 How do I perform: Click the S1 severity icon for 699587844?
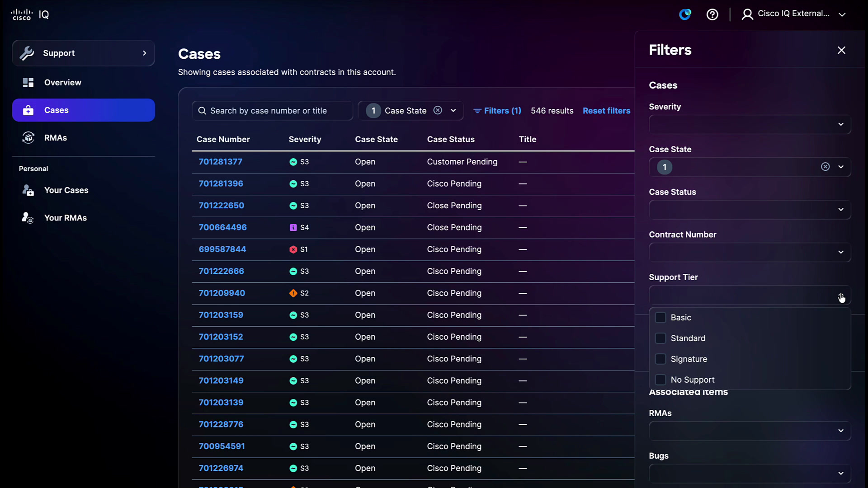[x=293, y=249]
